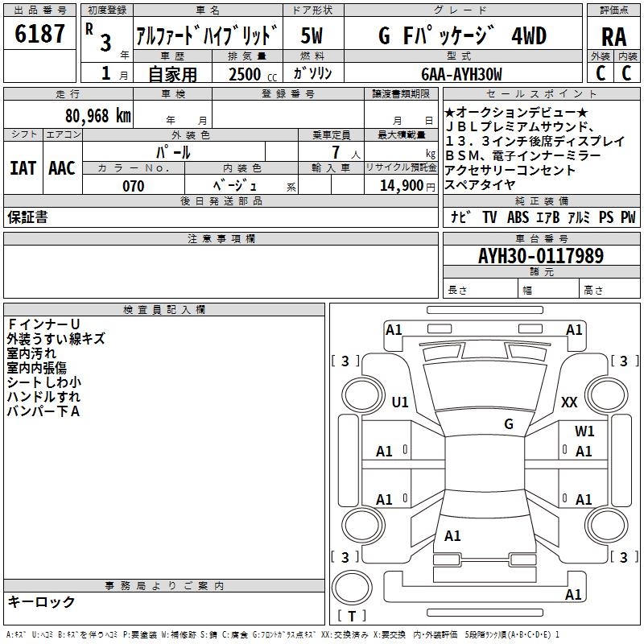The height and width of the screenshot is (644, 644).
Task: Select the AAC air conditioner cell
Action: click(62, 168)
